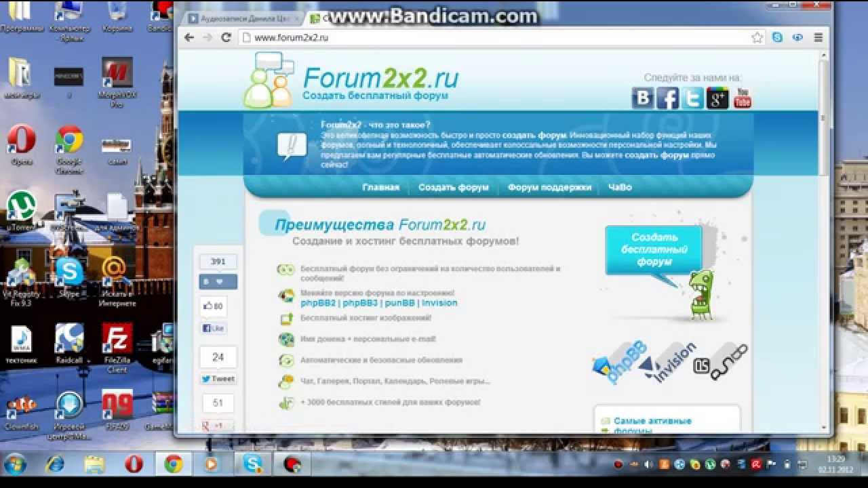Screen dimensions: 868x488
Task: Click the Skype extension icon in Chrome toolbar
Action: pos(777,38)
